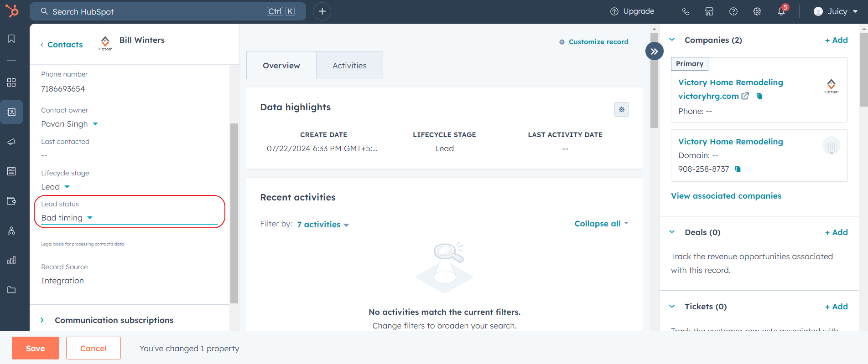Go back to Contacts list
The height and width of the screenshot is (364, 868).
click(x=62, y=45)
